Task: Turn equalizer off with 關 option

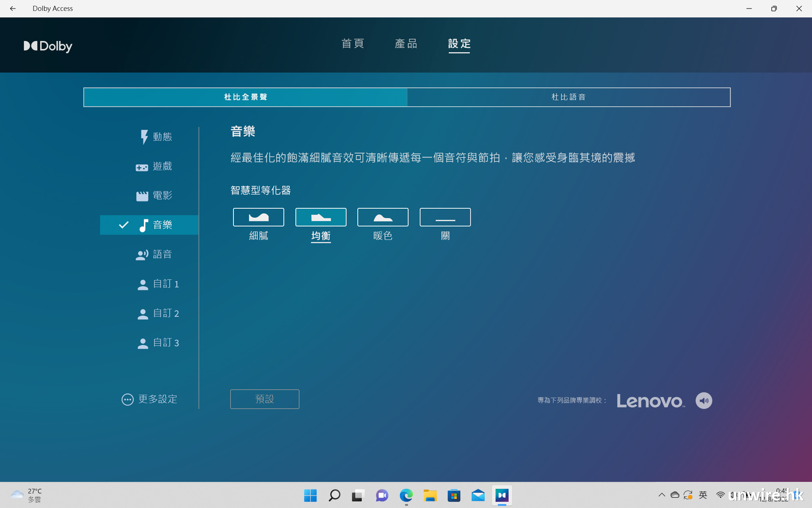Action: tap(445, 217)
